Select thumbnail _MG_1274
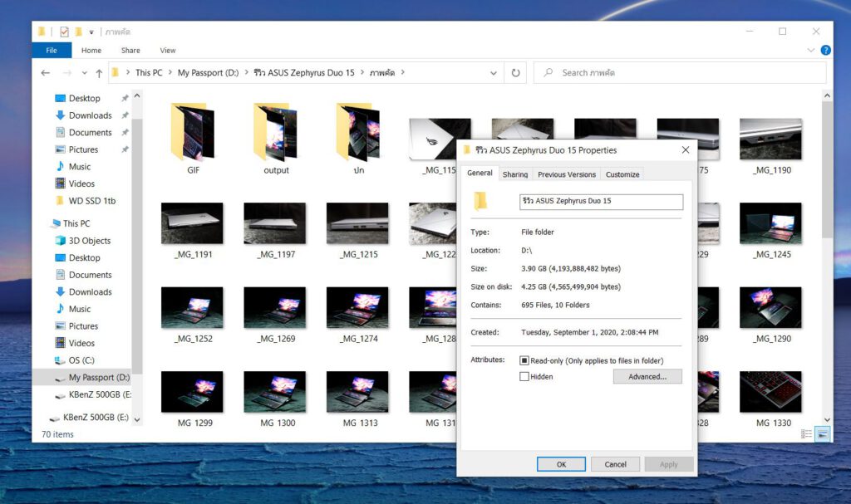This screenshot has height=504, width=851. coord(357,307)
